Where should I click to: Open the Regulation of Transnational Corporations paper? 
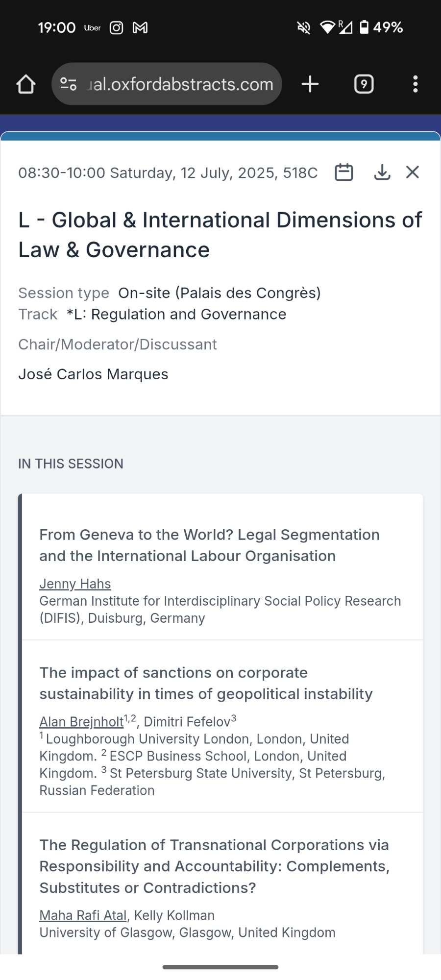(x=214, y=866)
